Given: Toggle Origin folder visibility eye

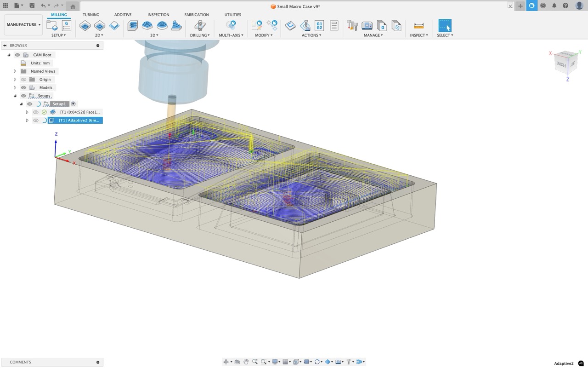Looking at the screenshot, I should (x=23, y=80).
